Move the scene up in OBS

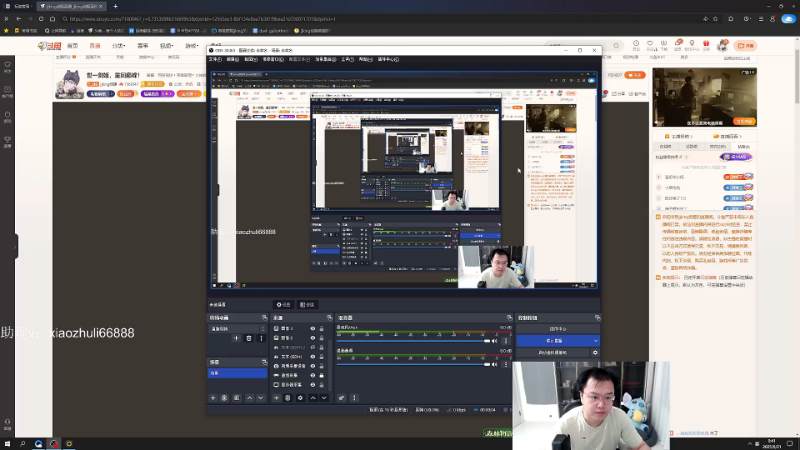tap(249, 398)
